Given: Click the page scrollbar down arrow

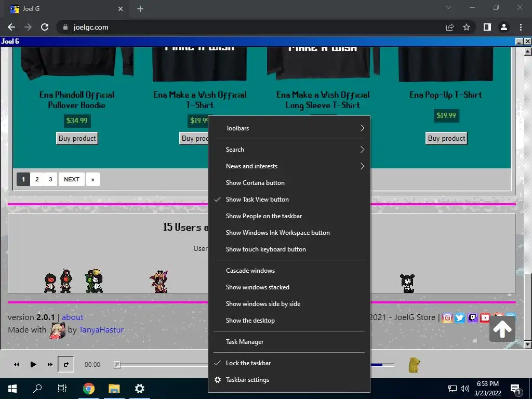Looking at the screenshot, I should point(528,345).
